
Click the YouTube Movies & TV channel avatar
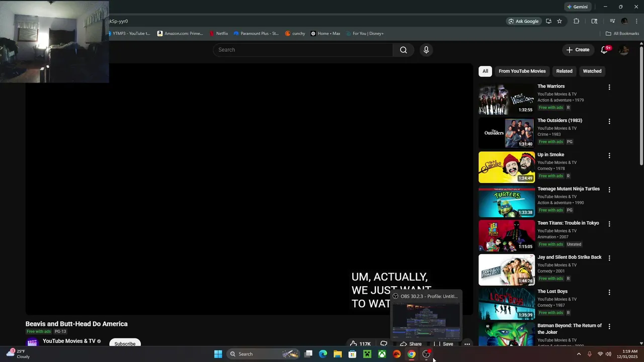(x=32, y=342)
